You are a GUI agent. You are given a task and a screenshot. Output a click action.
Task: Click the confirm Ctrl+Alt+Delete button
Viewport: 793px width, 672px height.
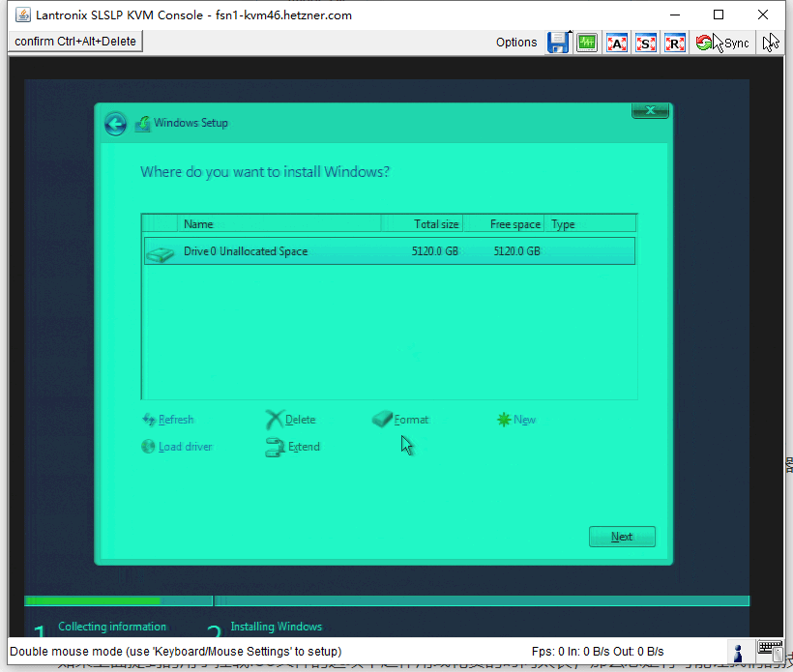[74, 41]
